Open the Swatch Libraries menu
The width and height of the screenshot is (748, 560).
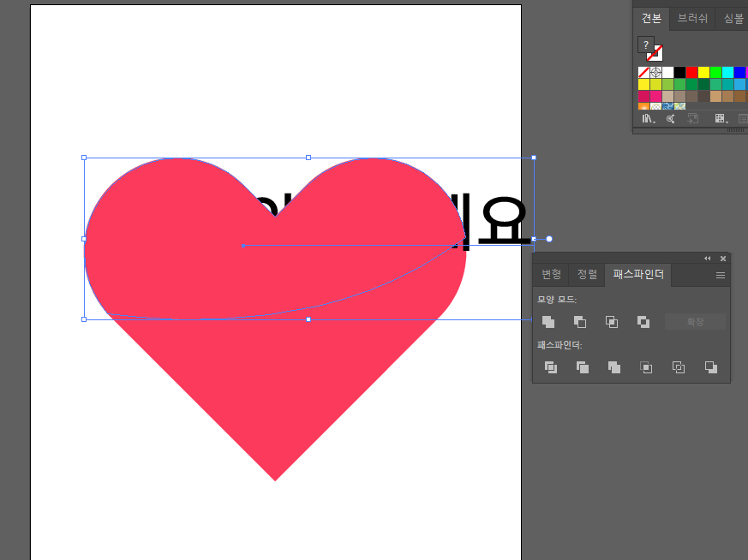click(647, 118)
